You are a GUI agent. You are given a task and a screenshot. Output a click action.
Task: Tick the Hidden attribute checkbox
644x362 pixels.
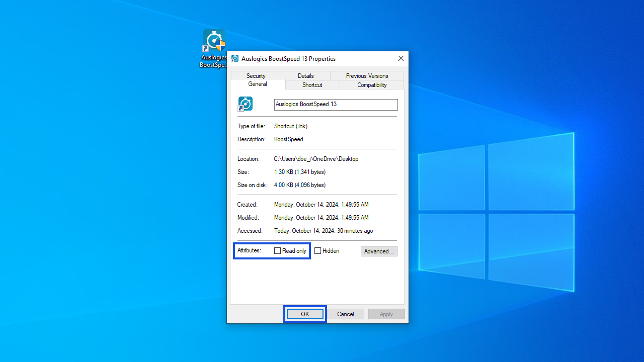click(x=317, y=251)
